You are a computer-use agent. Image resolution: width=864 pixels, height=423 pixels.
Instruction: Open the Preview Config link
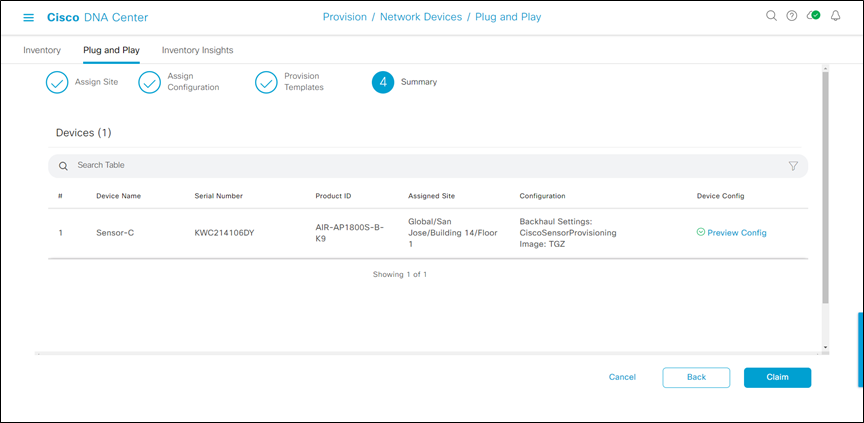[737, 232]
